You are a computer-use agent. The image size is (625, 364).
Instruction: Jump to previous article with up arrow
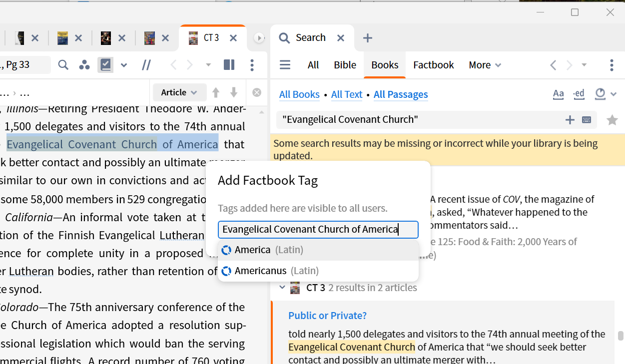216,92
